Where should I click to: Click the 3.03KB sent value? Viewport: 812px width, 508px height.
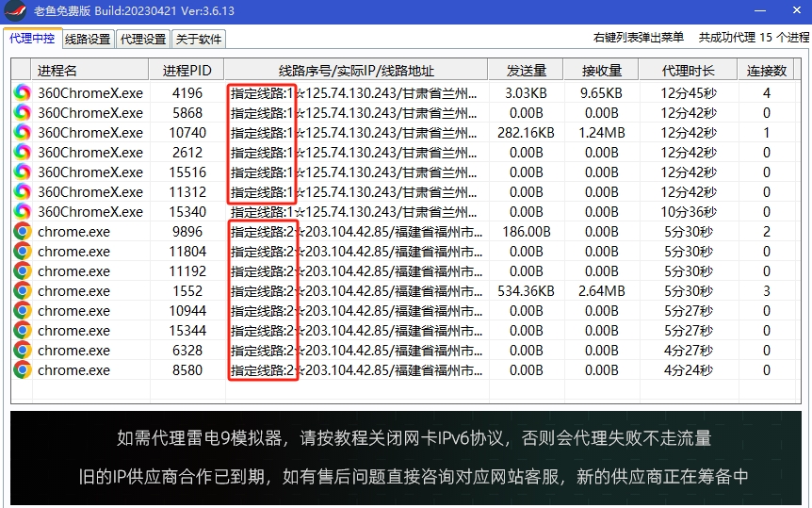coord(527,92)
